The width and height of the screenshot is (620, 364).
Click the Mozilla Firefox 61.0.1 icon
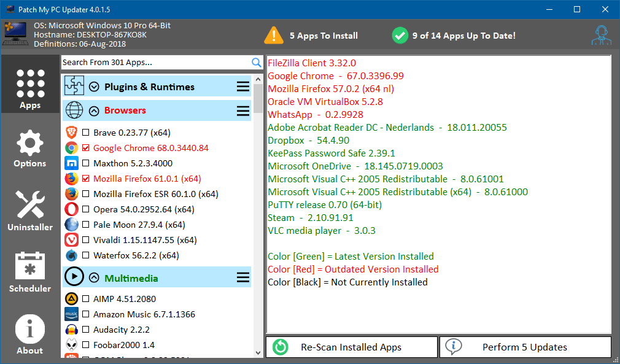point(72,179)
